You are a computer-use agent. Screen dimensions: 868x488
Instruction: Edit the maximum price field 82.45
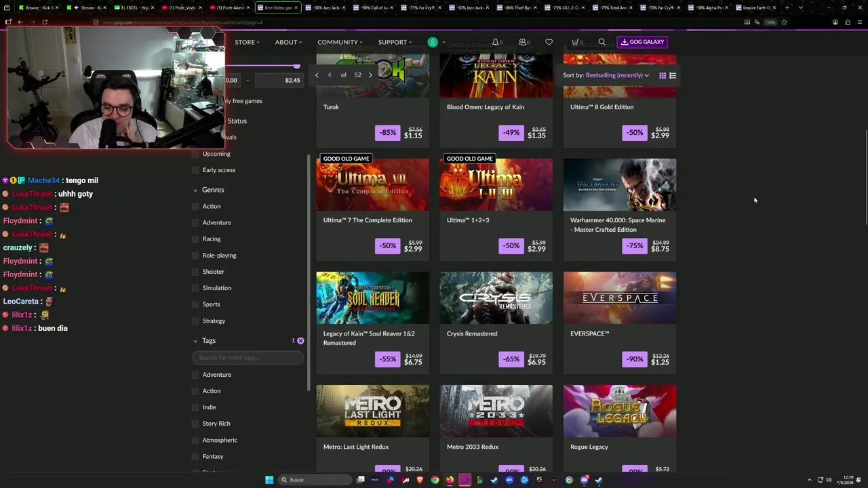click(279, 80)
